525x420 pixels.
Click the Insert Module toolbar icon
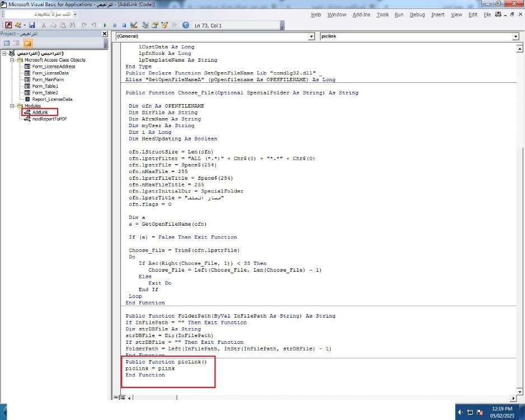[17, 25]
